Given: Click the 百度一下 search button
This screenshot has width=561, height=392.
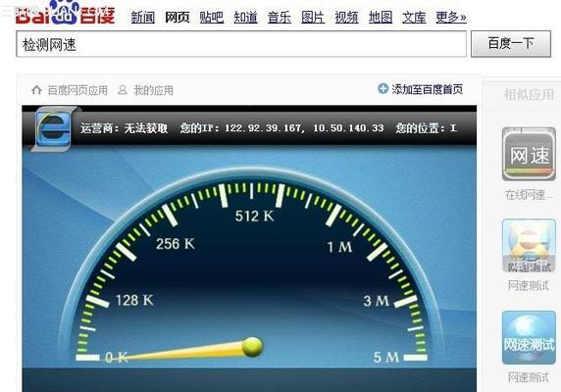Looking at the screenshot, I should coord(511,43).
